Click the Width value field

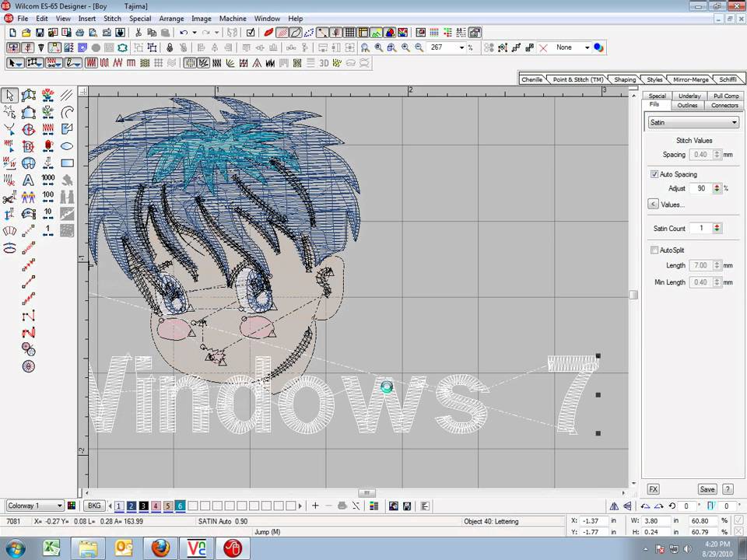[x=654, y=521]
